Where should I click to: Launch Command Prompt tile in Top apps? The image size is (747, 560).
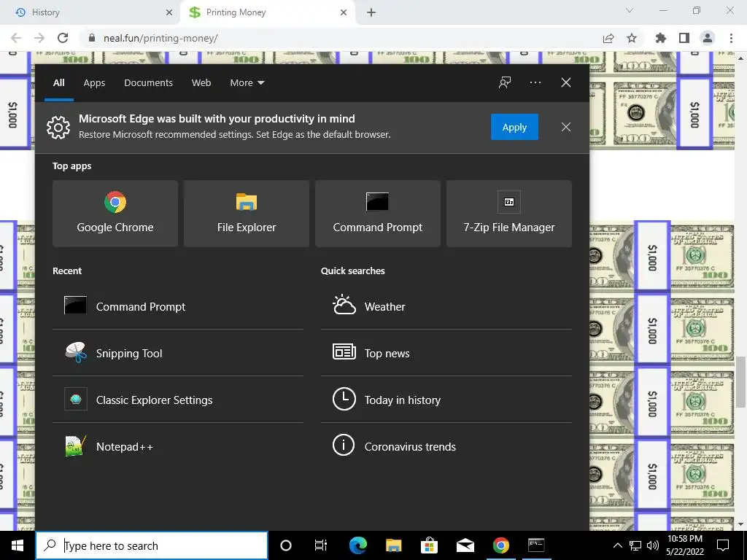378,214
